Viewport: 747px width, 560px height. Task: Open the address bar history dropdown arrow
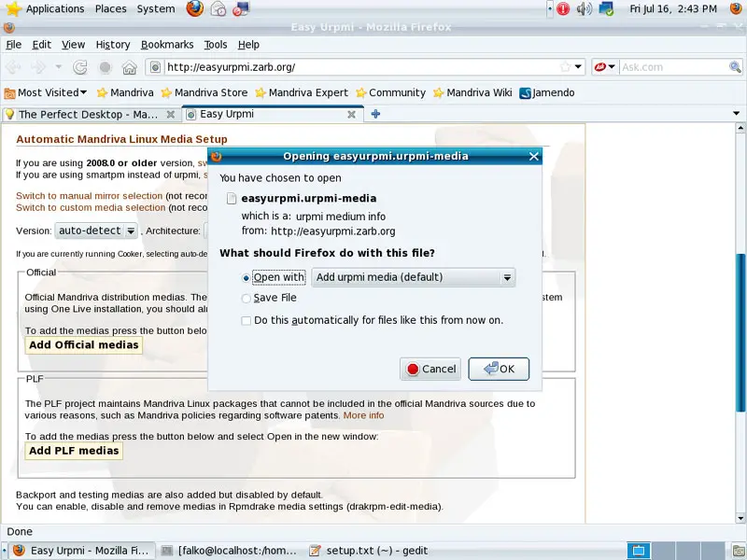(x=578, y=66)
